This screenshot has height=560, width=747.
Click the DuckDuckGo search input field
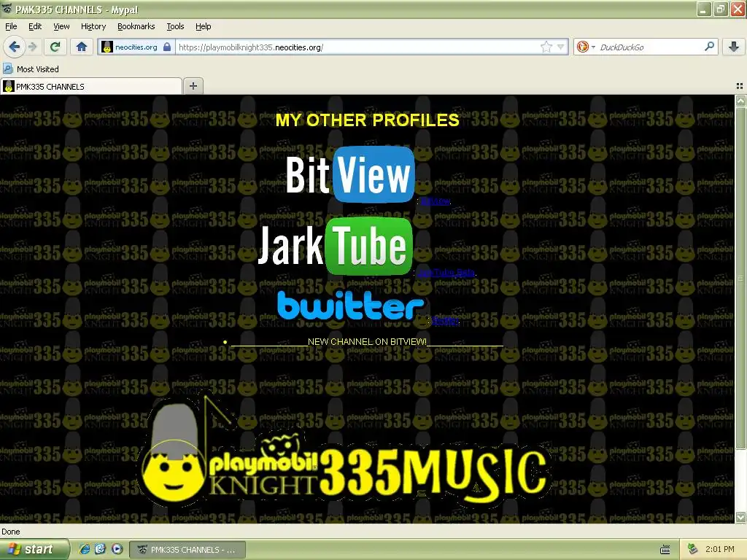point(650,47)
